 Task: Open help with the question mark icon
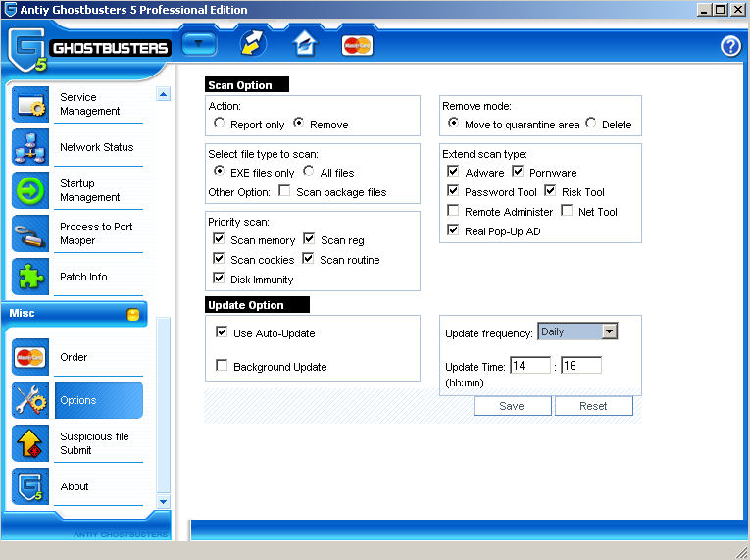(x=730, y=46)
